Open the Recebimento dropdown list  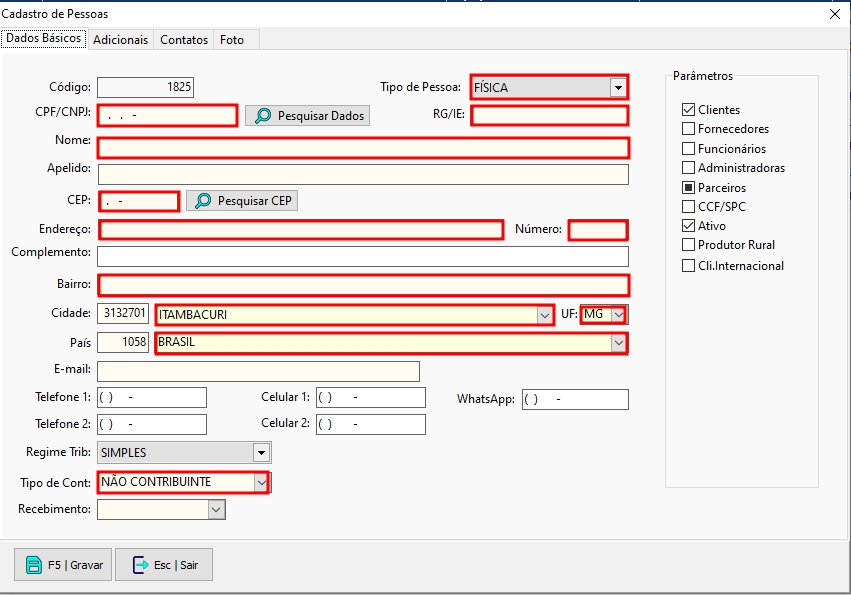pos(216,510)
